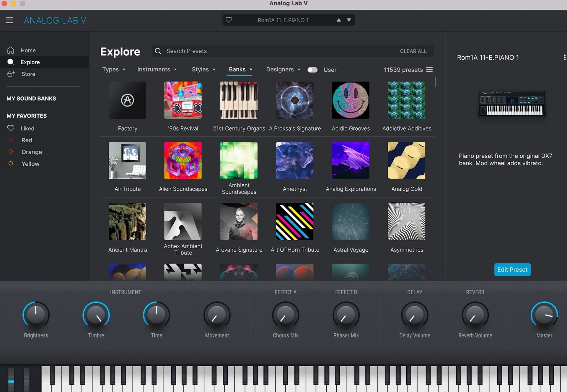Open the three-dot menu beside Rom1A 11-E.PIANO 1

(x=565, y=57)
